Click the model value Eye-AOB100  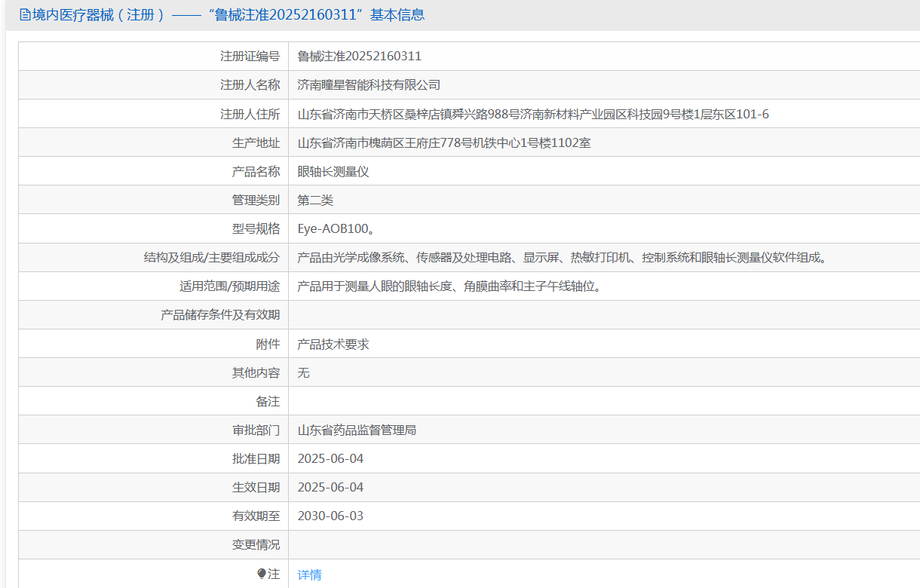(336, 228)
